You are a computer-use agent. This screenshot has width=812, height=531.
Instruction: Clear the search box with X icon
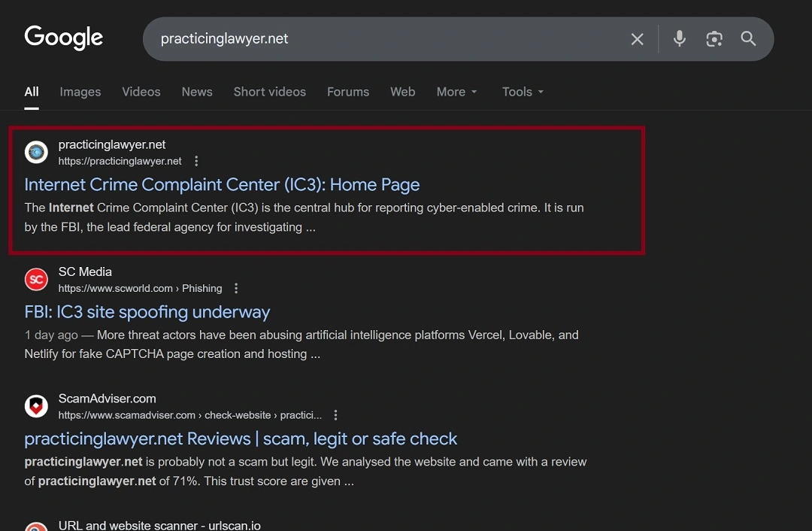click(x=637, y=39)
